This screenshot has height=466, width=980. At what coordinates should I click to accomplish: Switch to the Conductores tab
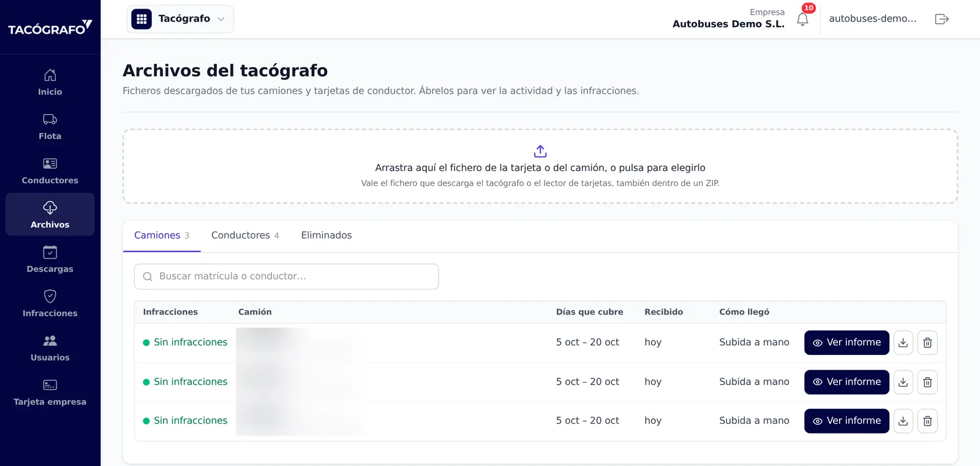[x=245, y=235]
